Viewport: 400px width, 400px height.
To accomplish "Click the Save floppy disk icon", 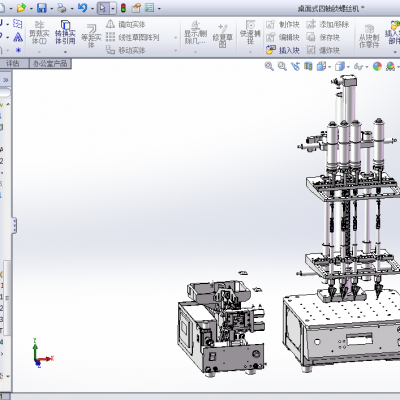I will (x=42, y=8).
